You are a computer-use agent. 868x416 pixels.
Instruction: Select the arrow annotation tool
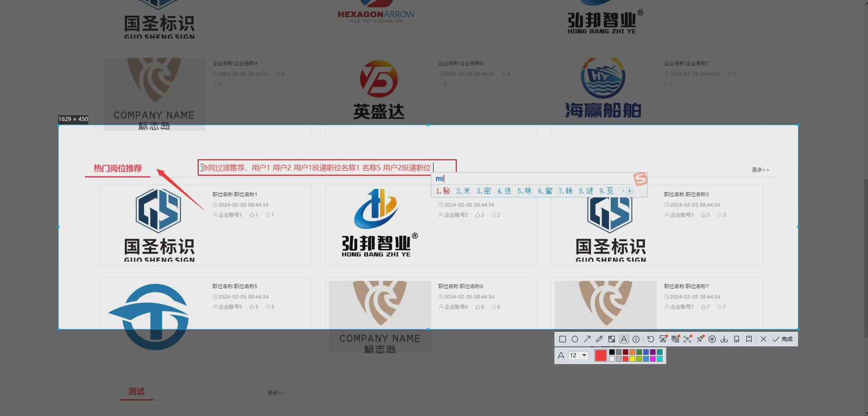click(588, 339)
